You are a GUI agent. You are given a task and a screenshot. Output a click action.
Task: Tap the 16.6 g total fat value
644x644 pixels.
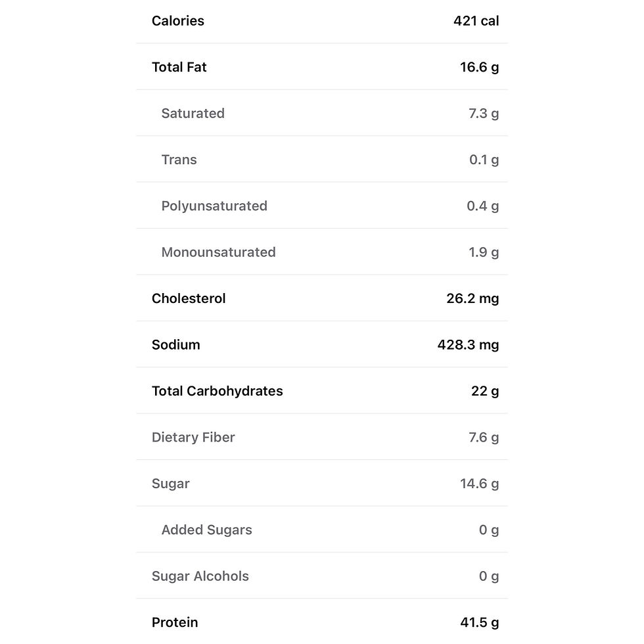coord(479,67)
